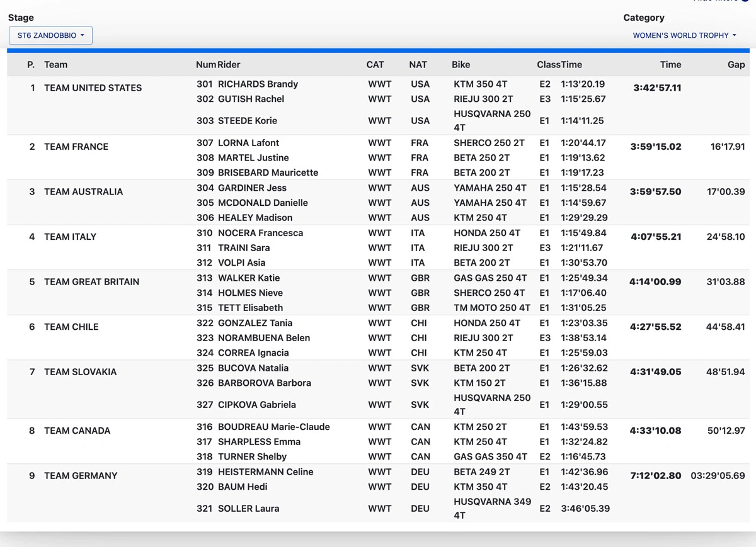Select TEAM CHILE row
The width and height of the screenshot is (756, 547).
point(378,337)
